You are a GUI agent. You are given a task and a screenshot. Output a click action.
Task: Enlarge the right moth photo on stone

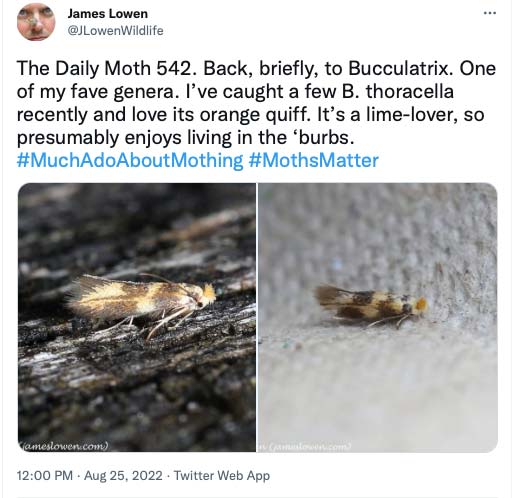coord(378,317)
